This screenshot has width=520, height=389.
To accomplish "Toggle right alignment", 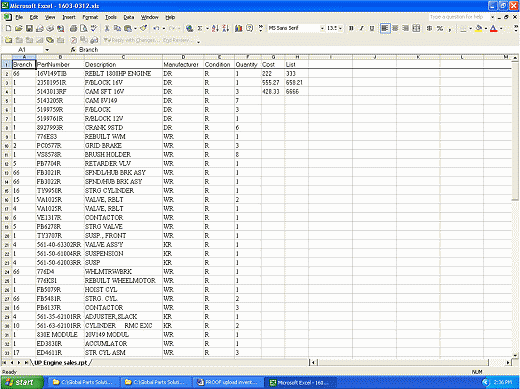I will click(405, 29).
